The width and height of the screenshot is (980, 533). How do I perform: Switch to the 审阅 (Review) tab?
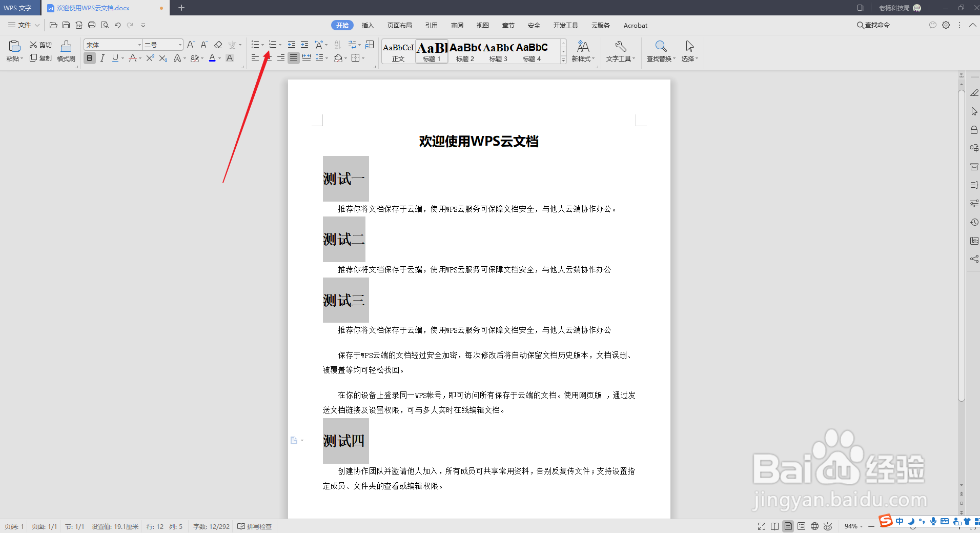457,25
